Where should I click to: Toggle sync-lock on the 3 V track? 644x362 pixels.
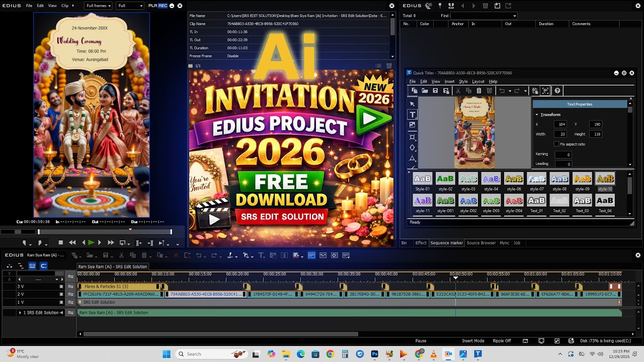[x=71, y=287]
